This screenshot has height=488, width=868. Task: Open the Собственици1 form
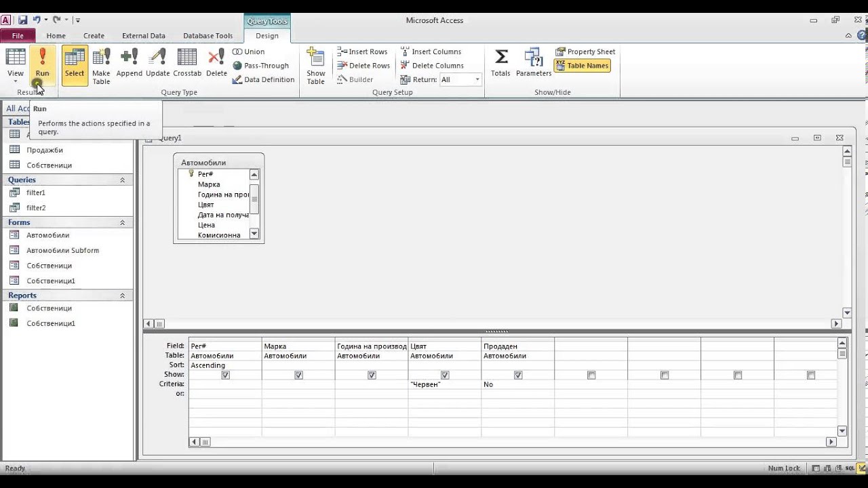coord(51,281)
